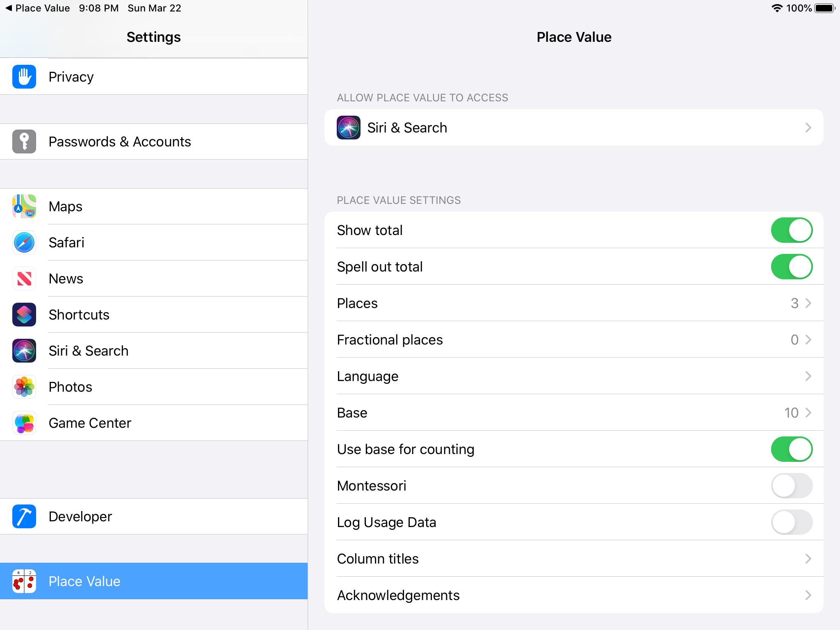This screenshot has height=630, width=840.
Task: Return to Place Value app via status bar
Action: tap(37, 8)
